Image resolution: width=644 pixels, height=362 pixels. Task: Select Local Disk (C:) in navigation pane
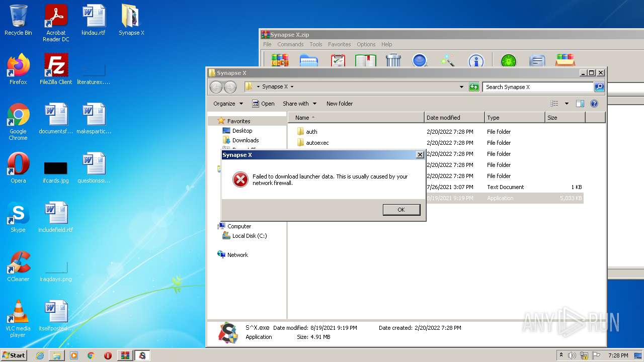coord(250,236)
